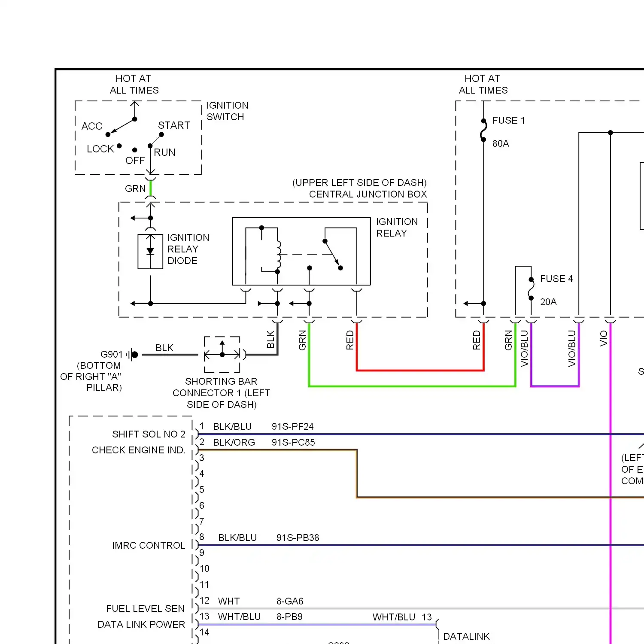
Task: Click the GRN label below ignition switch
Action: pyautogui.click(x=135, y=188)
